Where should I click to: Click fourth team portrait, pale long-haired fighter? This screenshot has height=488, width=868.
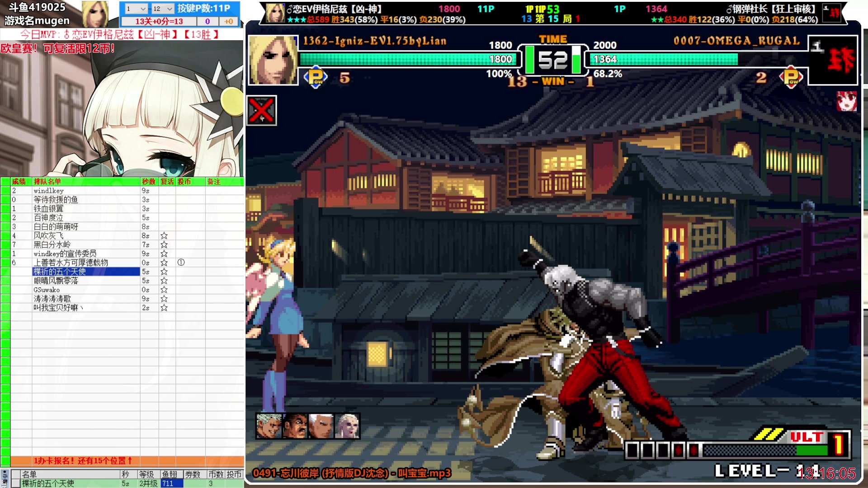347,426
